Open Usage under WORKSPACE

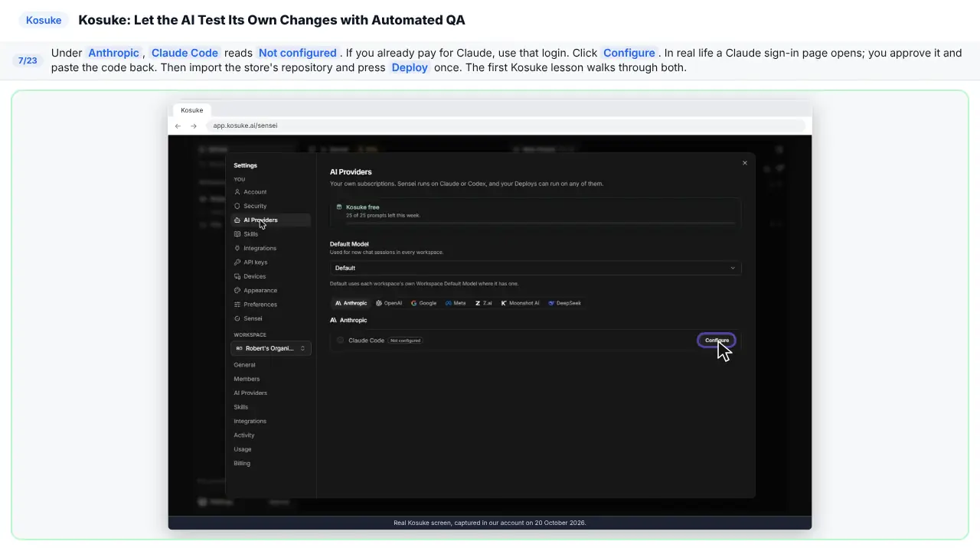pyautogui.click(x=243, y=449)
